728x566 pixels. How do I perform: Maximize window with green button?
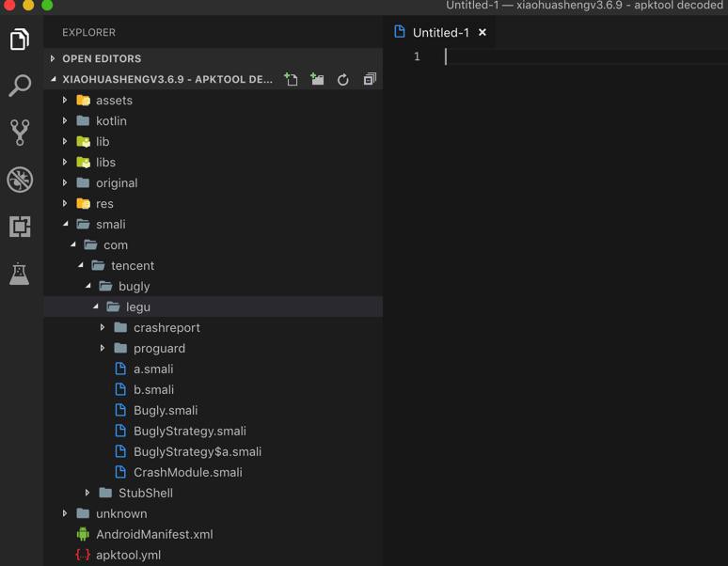tap(47, 5)
